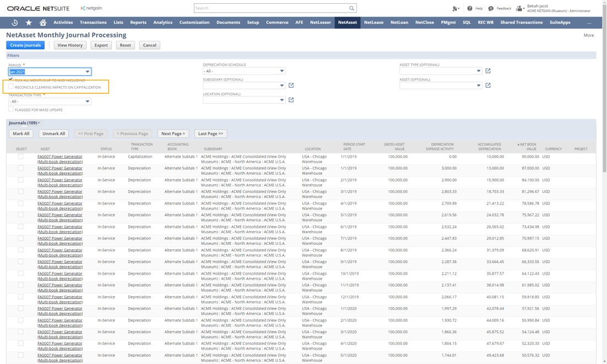Viewport: 607px width, 364px height.
Task: Open Location multi-select popup icon
Action: tap(291, 100)
